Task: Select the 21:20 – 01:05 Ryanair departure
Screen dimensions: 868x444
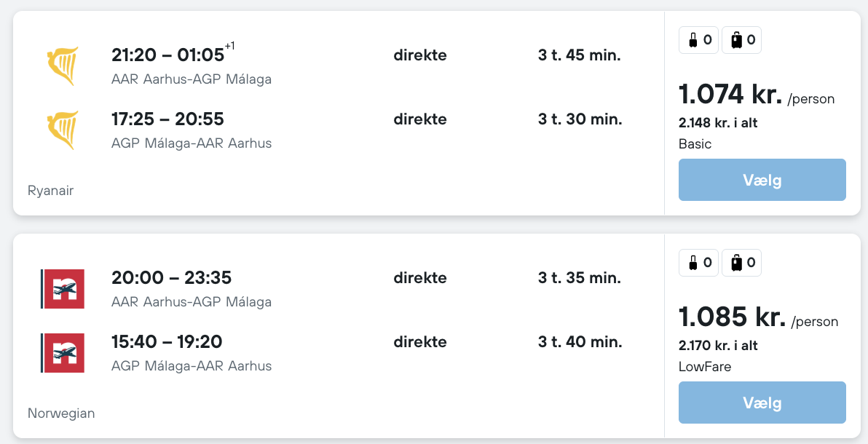Action: coord(167,55)
